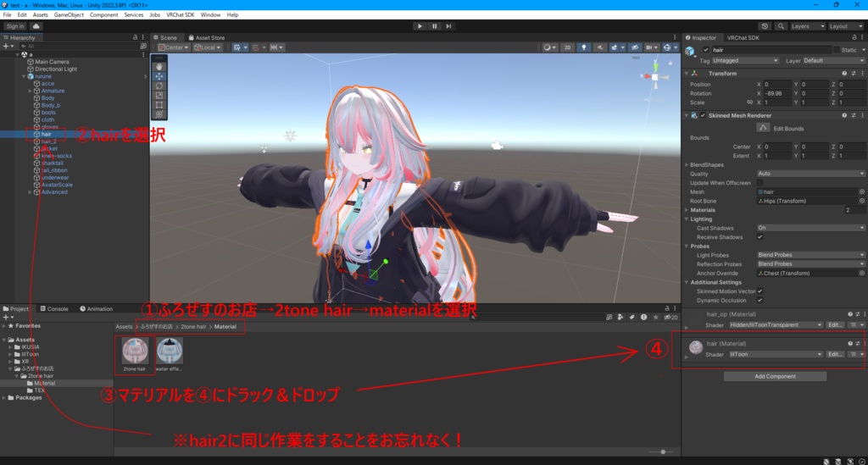Select the Rotate tool
The height and width of the screenshot is (465, 868).
coord(159,86)
